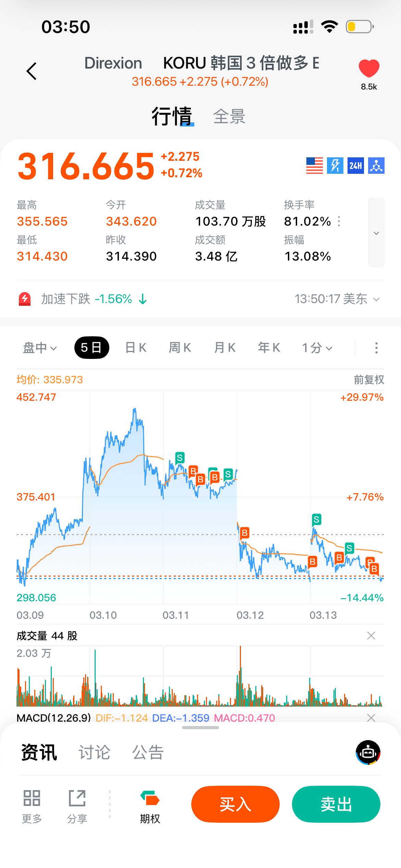Tap the back arrow icon
Screen dimensions: 401x868
[x=32, y=71]
